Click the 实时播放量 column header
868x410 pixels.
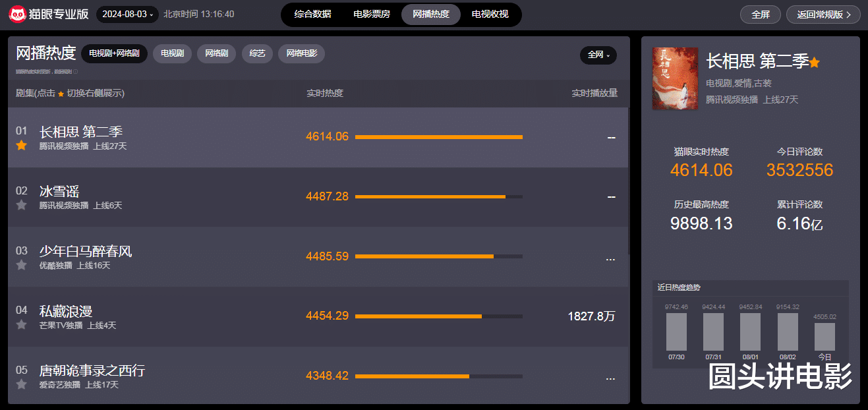pos(594,94)
